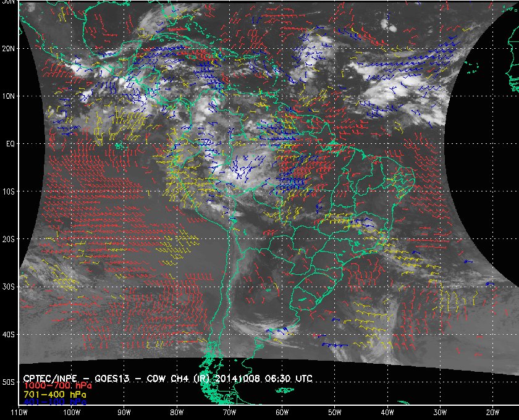Click the blue 401-100 hPa legend entry
This screenshot has height=420, width=519.
point(54,402)
